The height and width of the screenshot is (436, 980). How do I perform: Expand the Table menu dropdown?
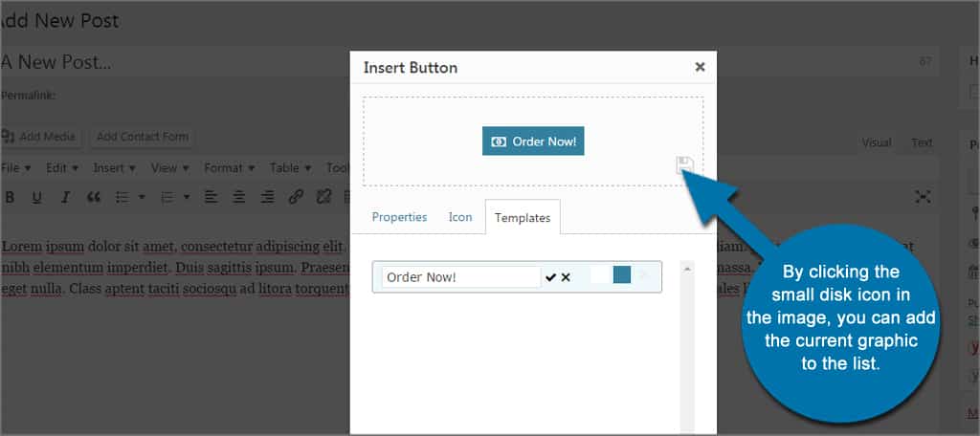click(291, 168)
